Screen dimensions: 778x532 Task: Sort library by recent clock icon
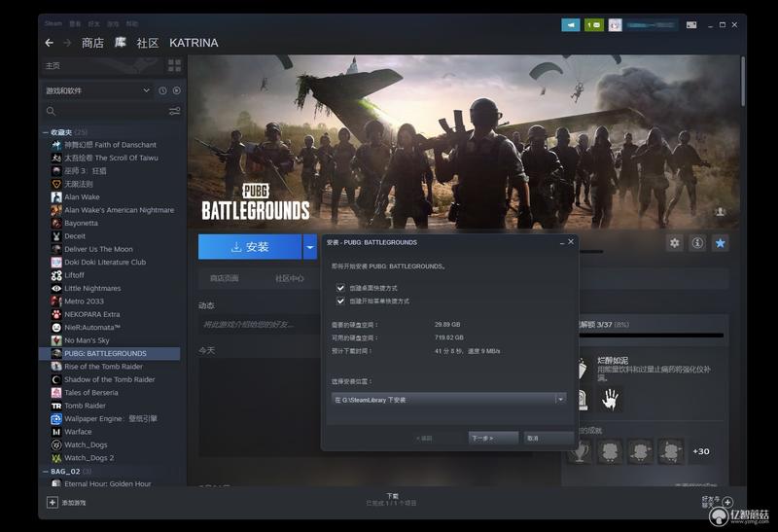[162, 90]
